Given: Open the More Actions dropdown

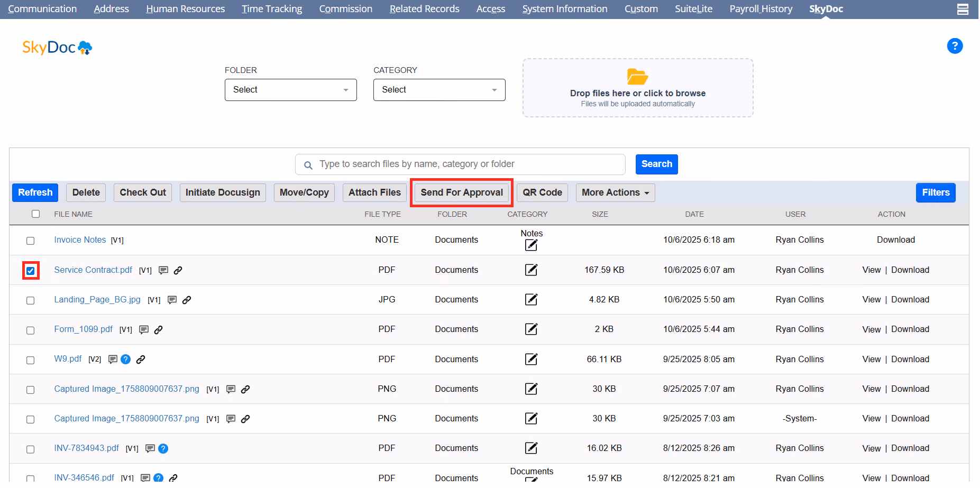Looking at the screenshot, I should coord(615,192).
